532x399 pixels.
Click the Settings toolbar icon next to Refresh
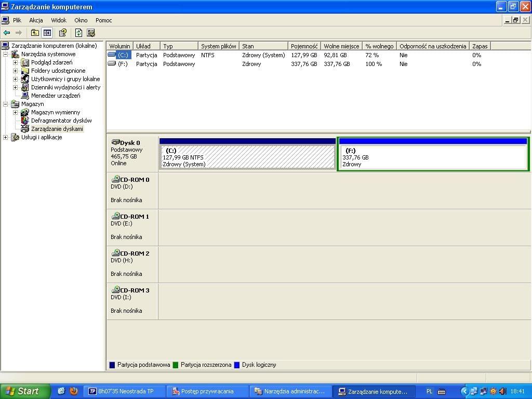pyautogui.click(x=90, y=33)
